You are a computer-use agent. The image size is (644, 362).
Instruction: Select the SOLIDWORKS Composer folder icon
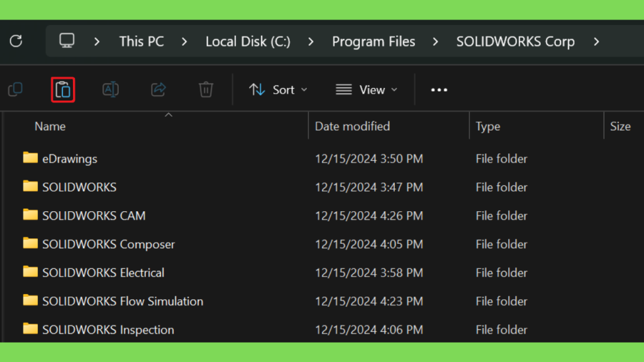pos(30,243)
